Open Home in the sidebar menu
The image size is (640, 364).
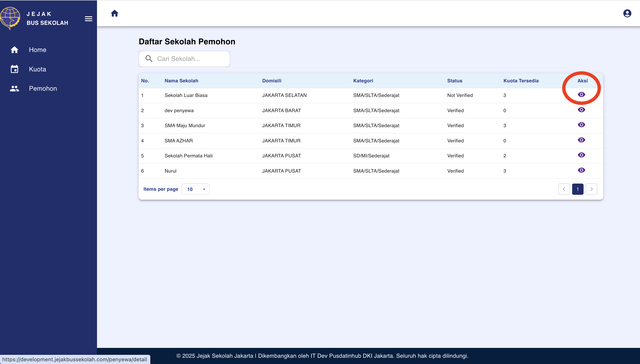[37, 50]
